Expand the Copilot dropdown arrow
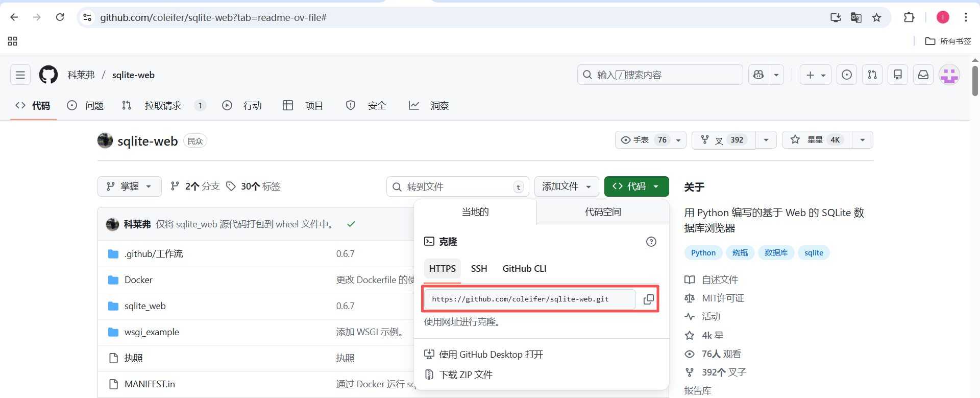The width and height of the screenshot is (980, 398). [x=776, y=75]
